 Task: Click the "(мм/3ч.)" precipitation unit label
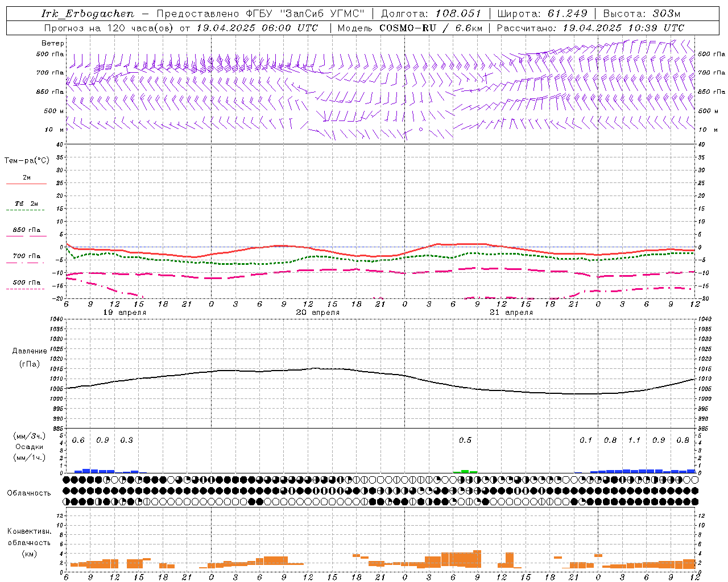[x=30, y=436]
